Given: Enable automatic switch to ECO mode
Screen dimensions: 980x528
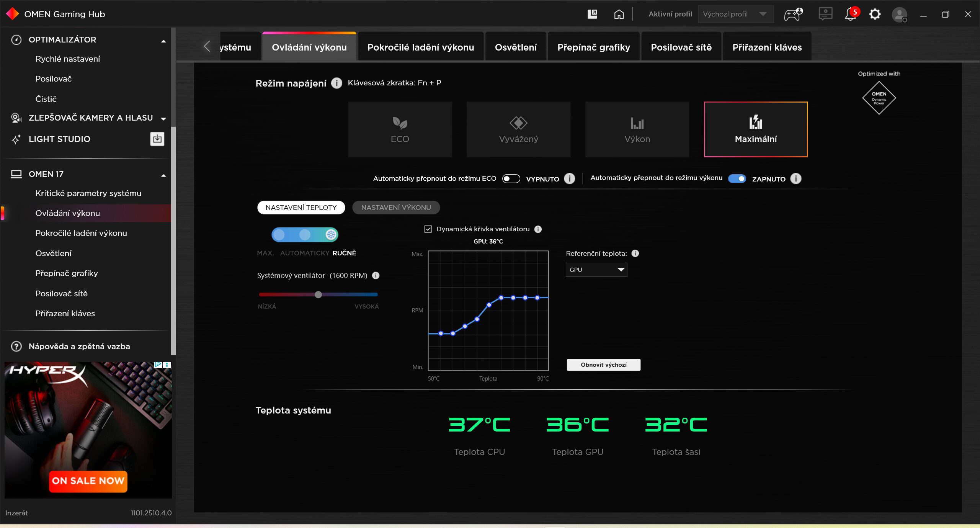Looking at the screenshot, I should coord(511,178).
